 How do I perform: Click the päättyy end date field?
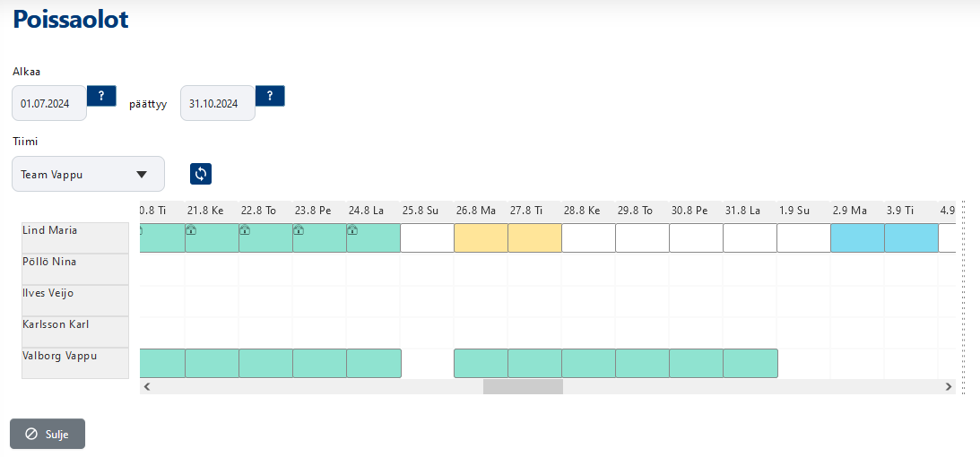pos(218,104)
